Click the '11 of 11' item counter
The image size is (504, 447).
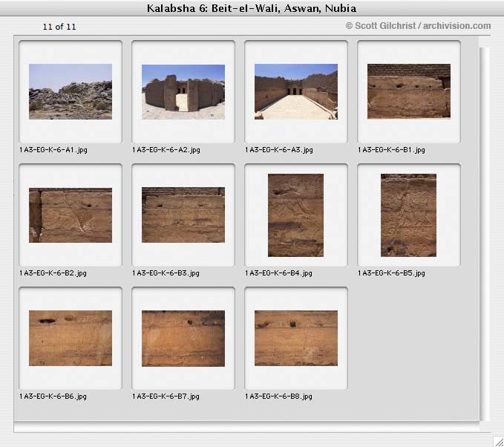pyautogui.click(x=59, y=27)
